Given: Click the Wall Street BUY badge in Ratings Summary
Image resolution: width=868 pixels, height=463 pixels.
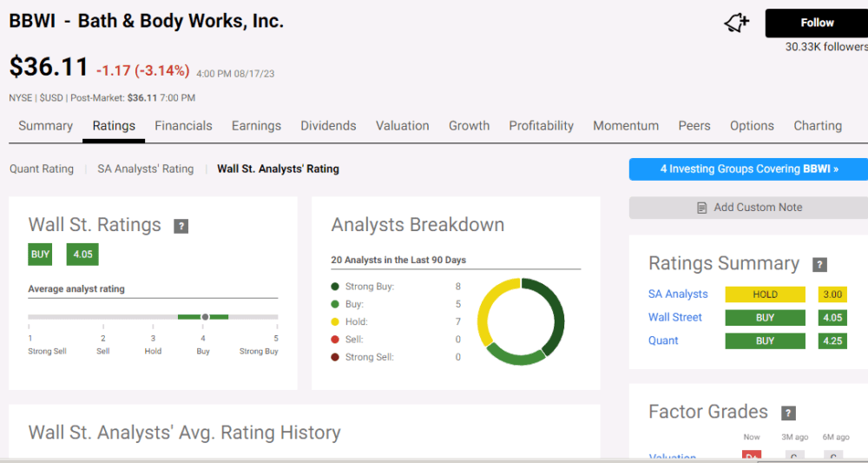Looking at the screenshot, I should pos(765,318).
